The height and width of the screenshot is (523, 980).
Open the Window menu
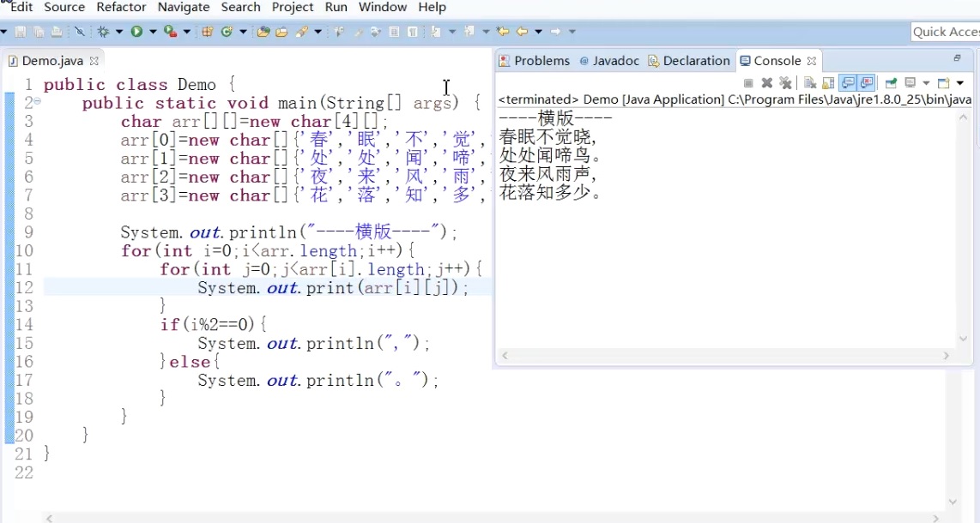[383, 8]
